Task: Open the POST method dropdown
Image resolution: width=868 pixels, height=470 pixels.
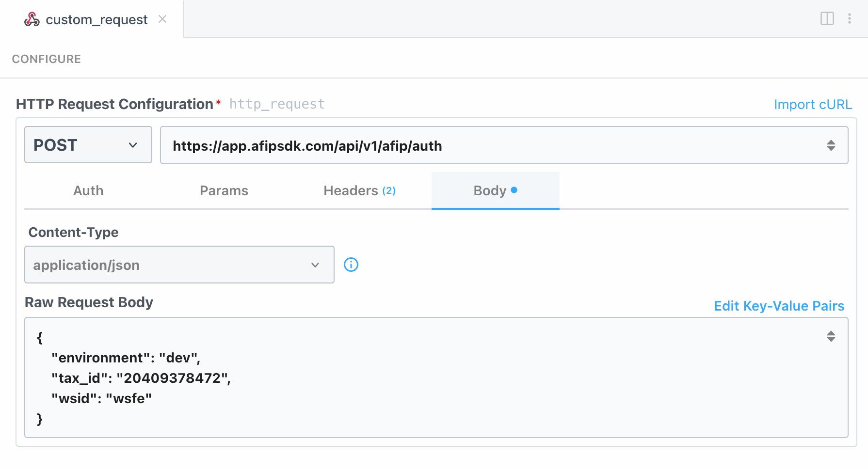Action: point(88,145)
